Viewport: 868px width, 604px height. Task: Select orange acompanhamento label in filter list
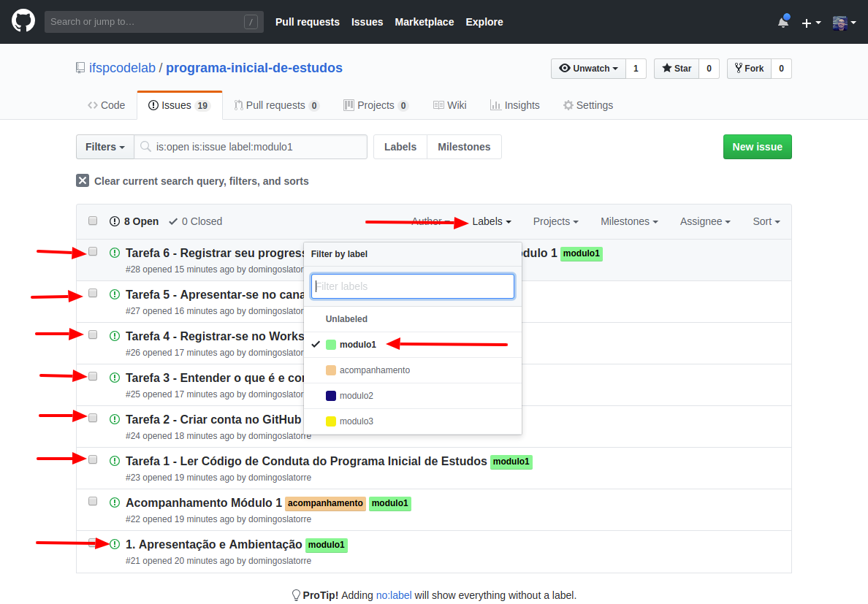(x=412, y=370)
